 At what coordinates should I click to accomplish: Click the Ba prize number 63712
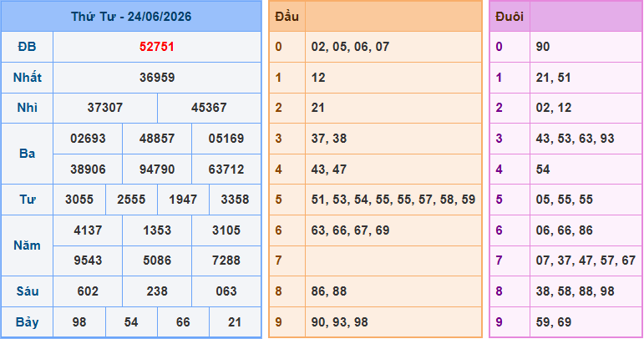coord(226,169)
